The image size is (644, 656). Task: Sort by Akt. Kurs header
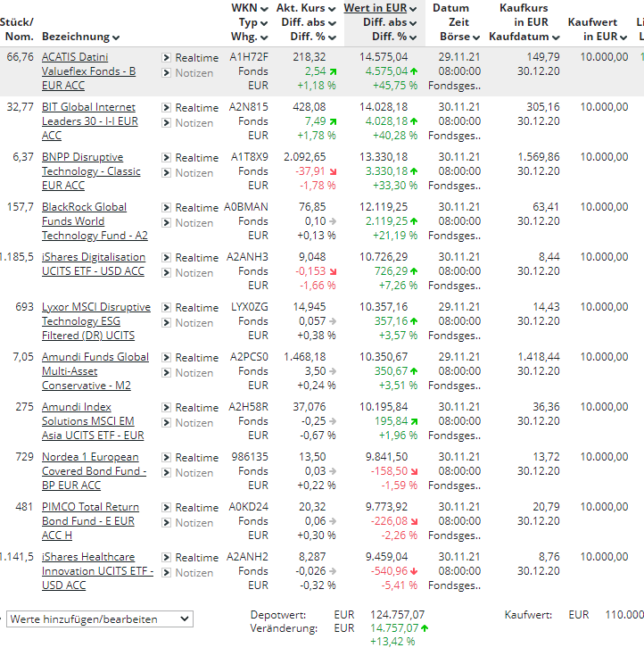click(x=306, y=8)
